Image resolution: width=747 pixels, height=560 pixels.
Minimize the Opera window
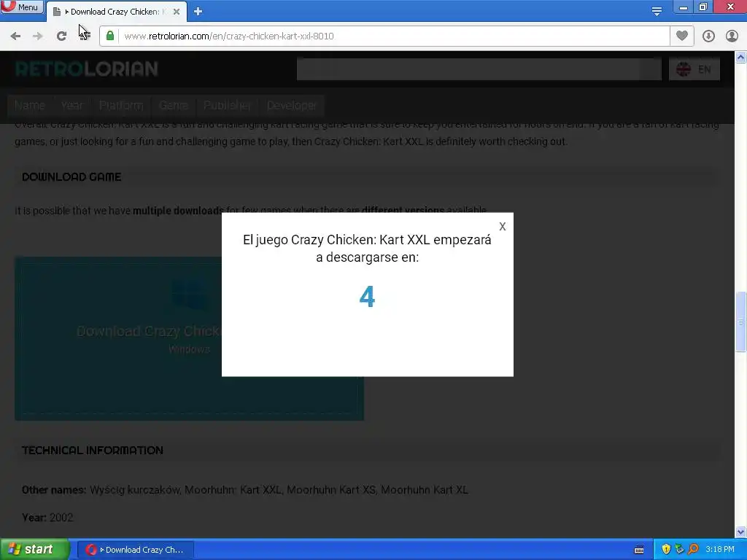684,7
